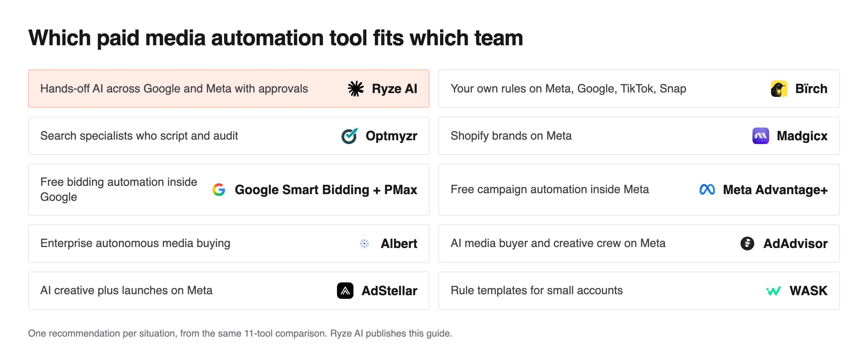
Task: Click "Search specialists who script and audit"
Action: pos(139,136)
